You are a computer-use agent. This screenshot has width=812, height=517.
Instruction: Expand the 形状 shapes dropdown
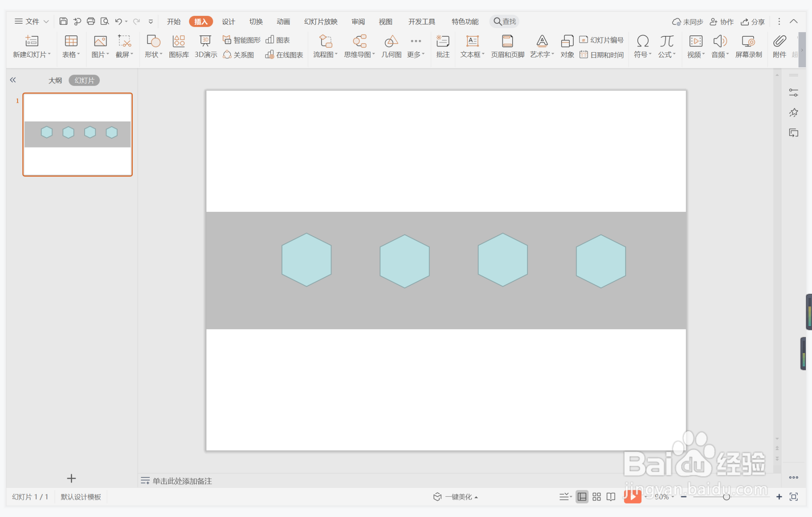(154, 54)
